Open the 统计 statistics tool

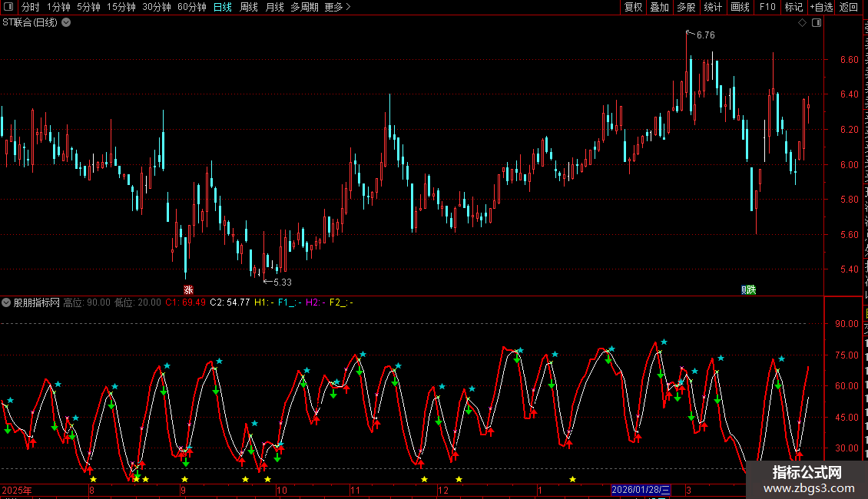click(x=713, y=7)
